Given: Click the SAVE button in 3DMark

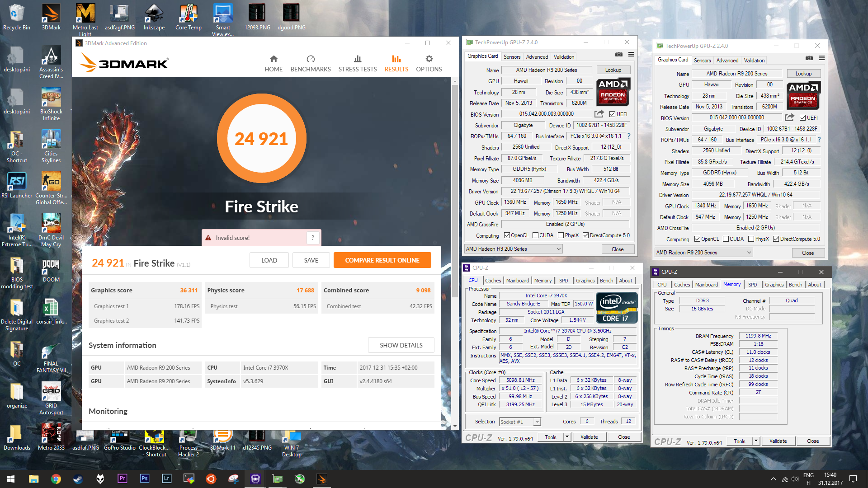Looking at the screenshot, I should (x=311, y=260).
